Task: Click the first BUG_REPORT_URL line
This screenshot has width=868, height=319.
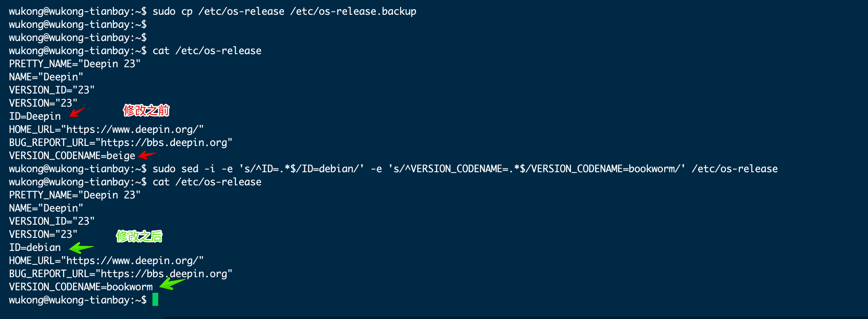Action: [120, 143]
